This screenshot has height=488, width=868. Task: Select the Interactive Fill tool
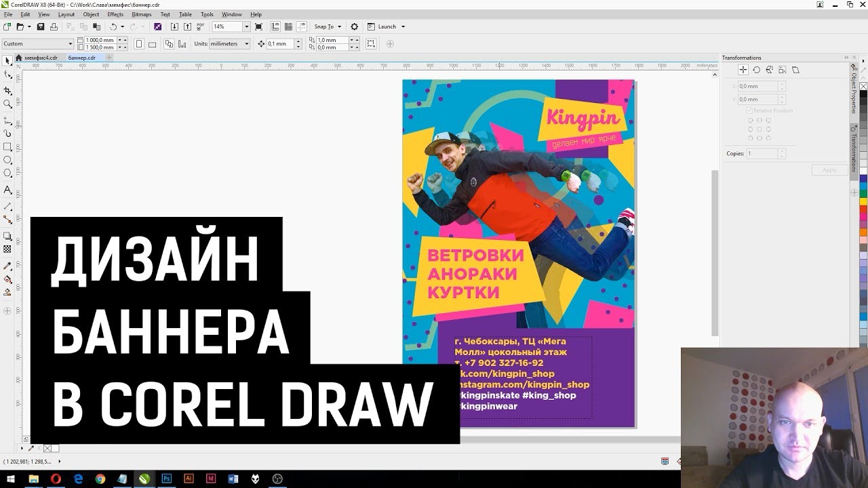point(7,279)
